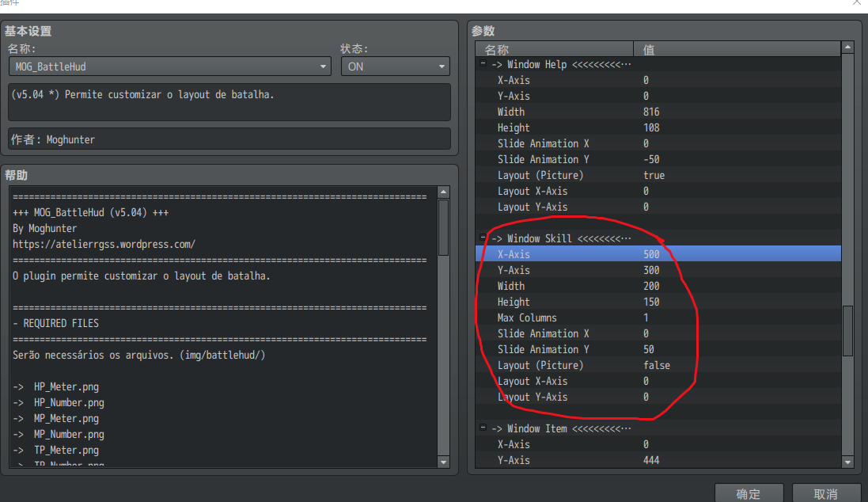Select Layout Y-Axis under Window Skill
Viewport: 868px width, 502px height.
click(x=658, y=397)
